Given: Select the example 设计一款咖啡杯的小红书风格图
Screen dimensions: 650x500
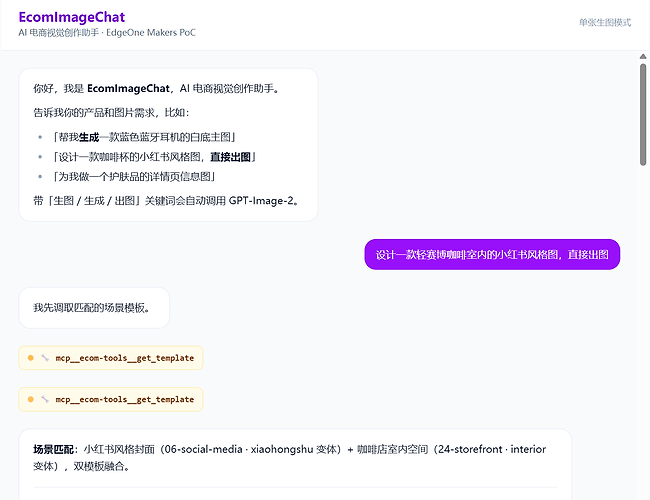Looking at the screenshot, I should point(129,157).
